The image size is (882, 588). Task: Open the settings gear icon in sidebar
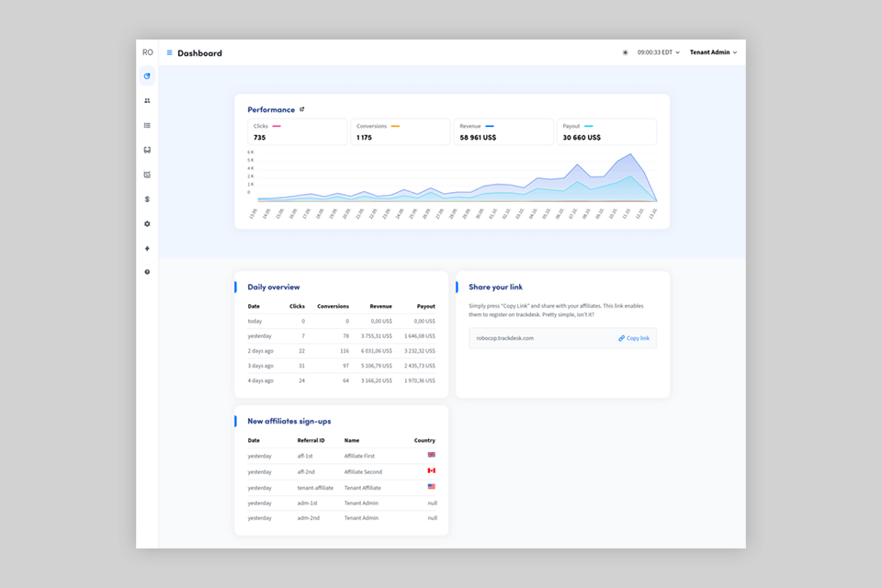point(147,224)
